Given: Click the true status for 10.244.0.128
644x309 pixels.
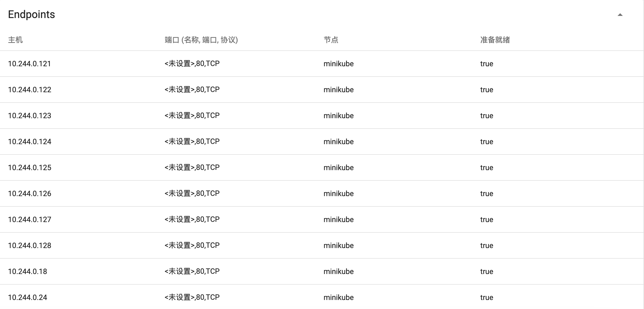Looking at the screenshot, I should coord(487,245).
